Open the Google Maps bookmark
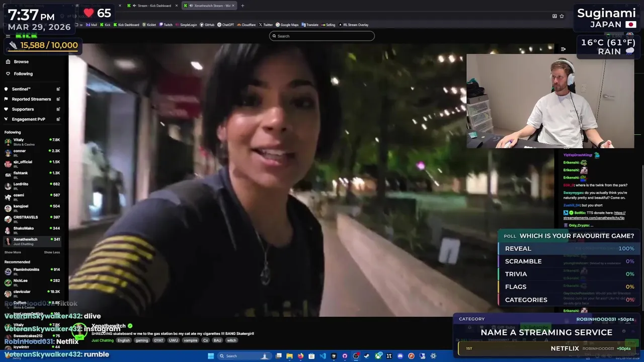This screenshot has width=644, height=362. (x=287, y=25)
